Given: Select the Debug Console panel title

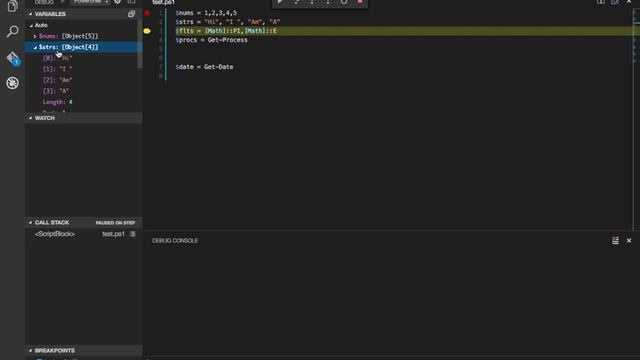Looking at the screenshot, I should 175,241.
